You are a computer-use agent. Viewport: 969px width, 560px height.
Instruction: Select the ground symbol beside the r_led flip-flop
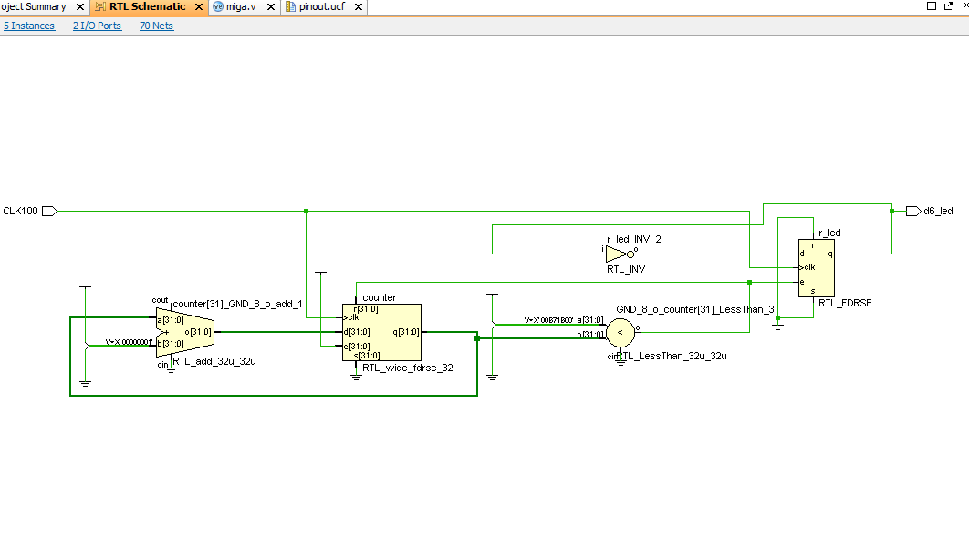click(778, 326)
